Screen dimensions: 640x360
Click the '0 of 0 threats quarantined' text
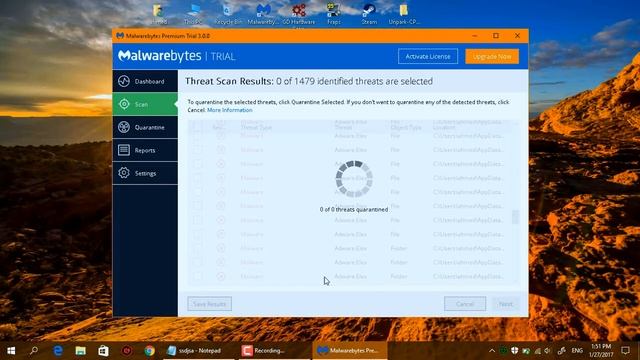click(353, 209)
